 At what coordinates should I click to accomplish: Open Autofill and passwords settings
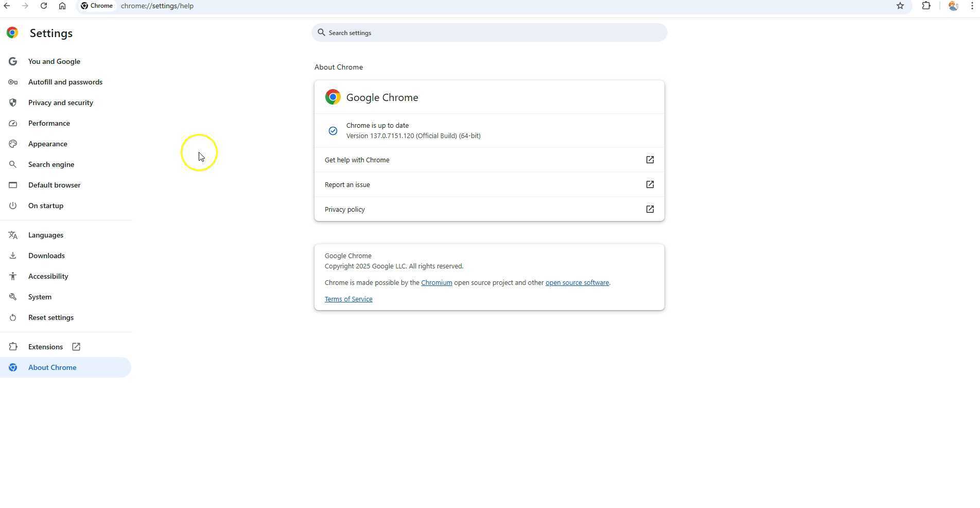coord(65,82)
